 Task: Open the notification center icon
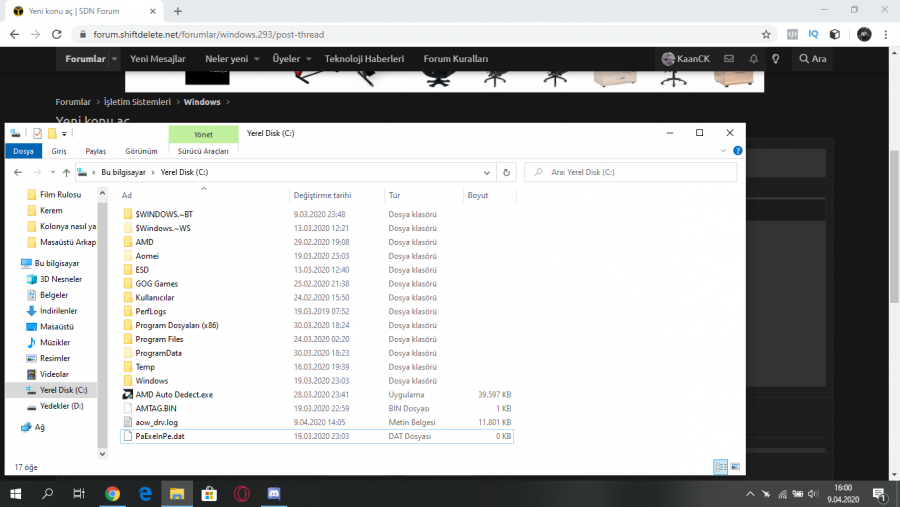tap(879, 494)
